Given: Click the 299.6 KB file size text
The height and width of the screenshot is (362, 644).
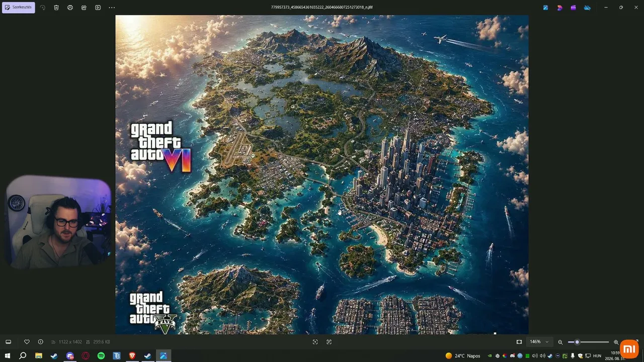Looking at the screenshot, I should pyautogui.click(x=101, y=342).
